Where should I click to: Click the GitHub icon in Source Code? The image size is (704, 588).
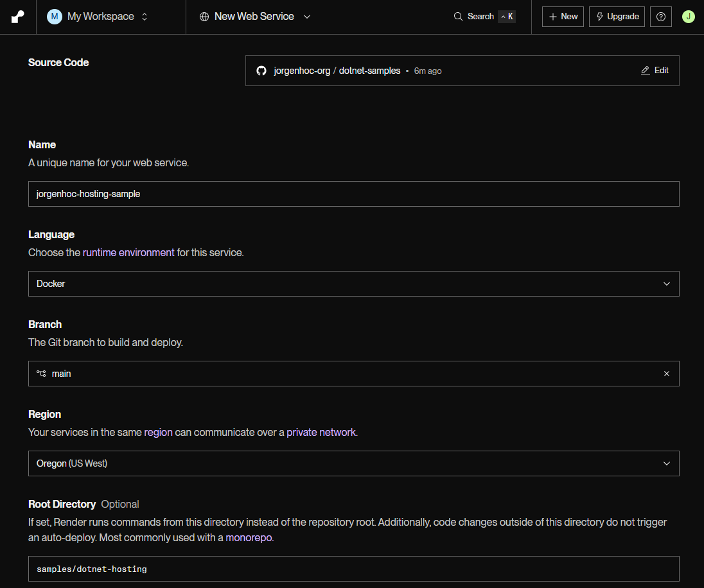coord(261,71)
